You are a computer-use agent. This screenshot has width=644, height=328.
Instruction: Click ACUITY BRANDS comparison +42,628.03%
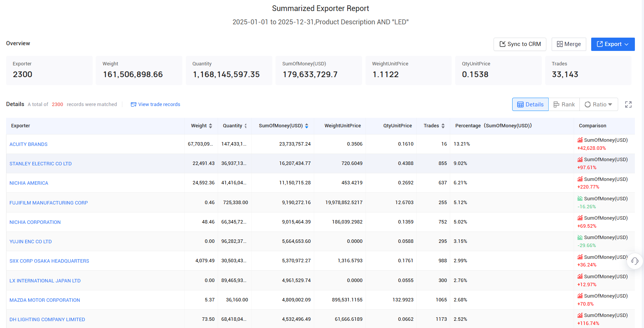[x=592, y=148]
